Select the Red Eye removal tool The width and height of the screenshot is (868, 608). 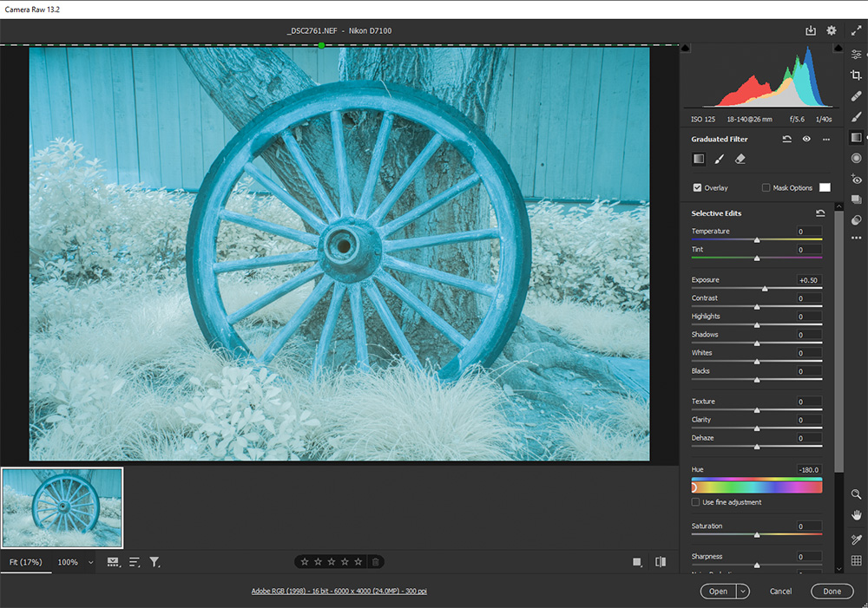(x=857, y=179)
